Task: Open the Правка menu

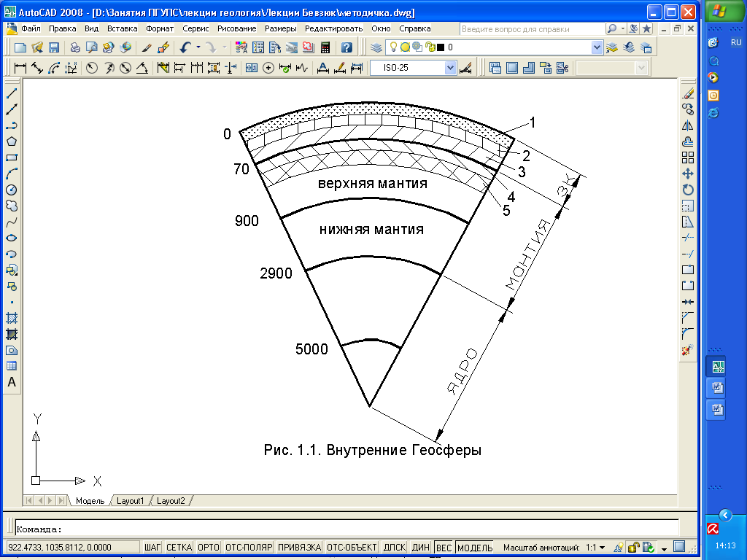Action: pyautogui.click(x=63, y=28)
